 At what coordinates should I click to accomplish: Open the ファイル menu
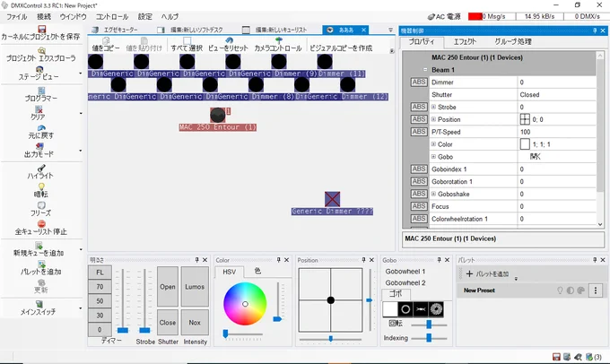16,17
